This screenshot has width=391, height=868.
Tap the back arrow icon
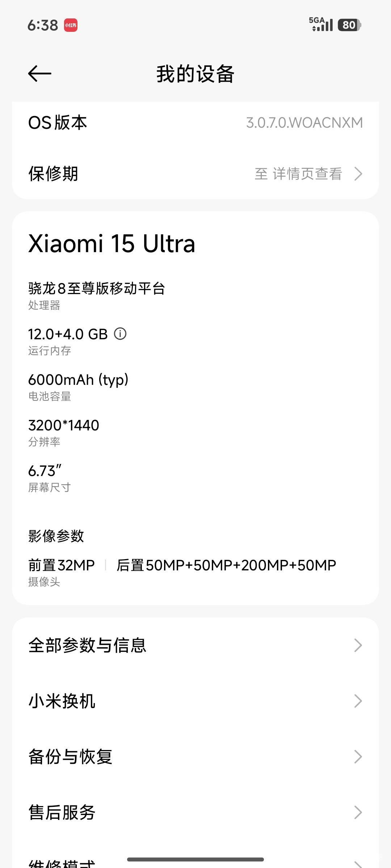coord(40,74)
